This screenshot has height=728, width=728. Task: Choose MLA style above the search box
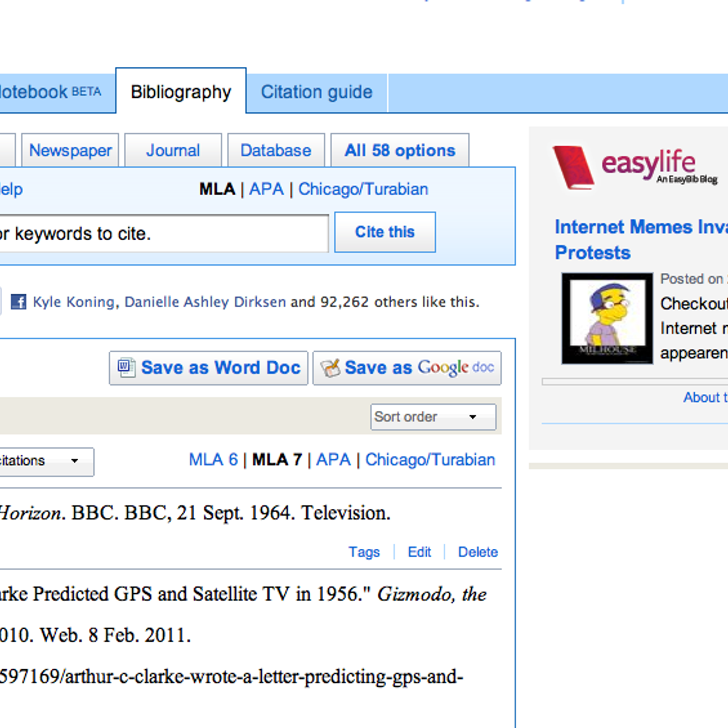tap(217, 189)
